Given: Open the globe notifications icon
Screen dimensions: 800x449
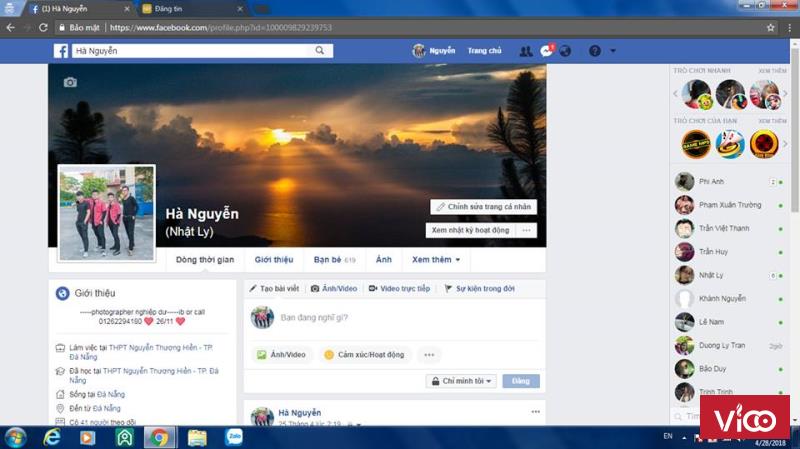Looking at the screenshot, I should pyautogui.click(x=565, y=51).
